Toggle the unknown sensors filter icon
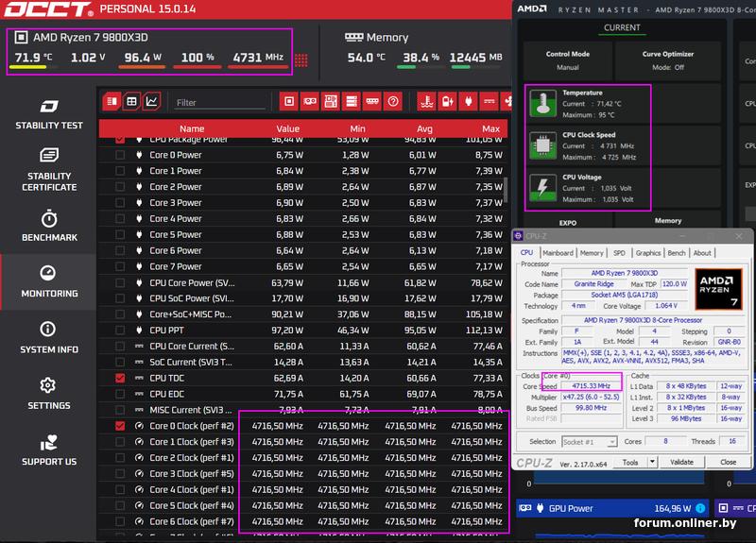The width and height of the screenshot is (756, 543). (393, 102)
